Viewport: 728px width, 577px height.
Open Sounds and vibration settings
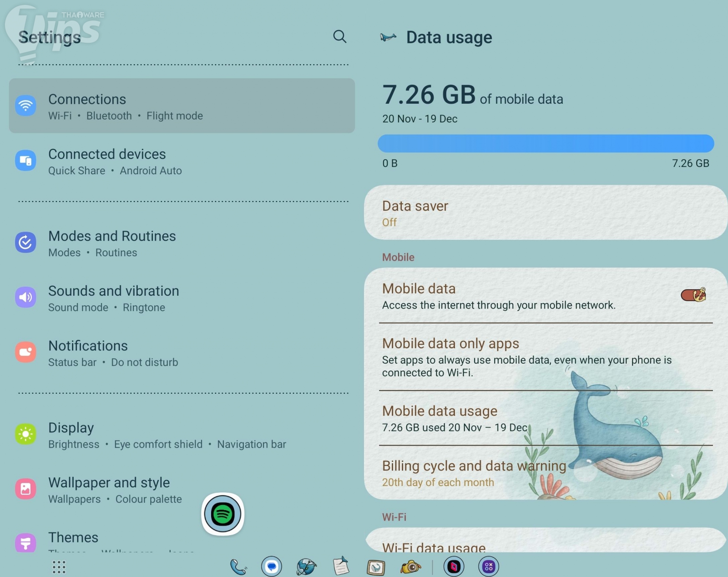coord(182,298)
